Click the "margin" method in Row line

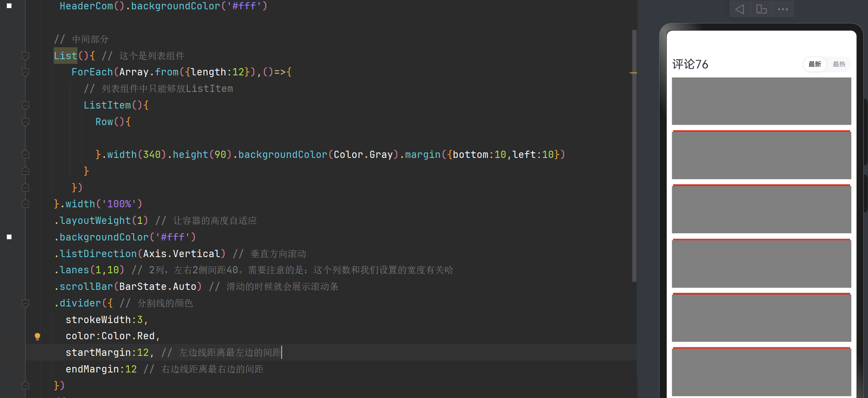(x=423, y=155)
